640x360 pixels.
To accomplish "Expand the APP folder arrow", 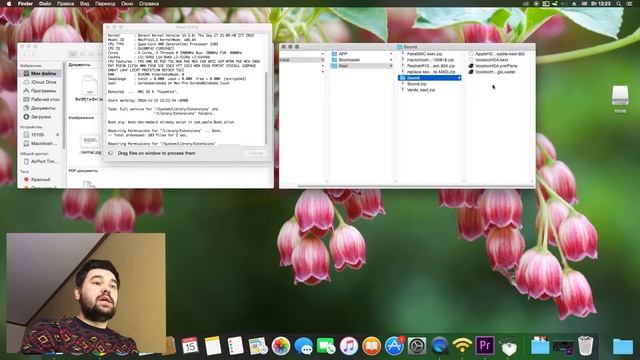I will [x=391, y=54].
